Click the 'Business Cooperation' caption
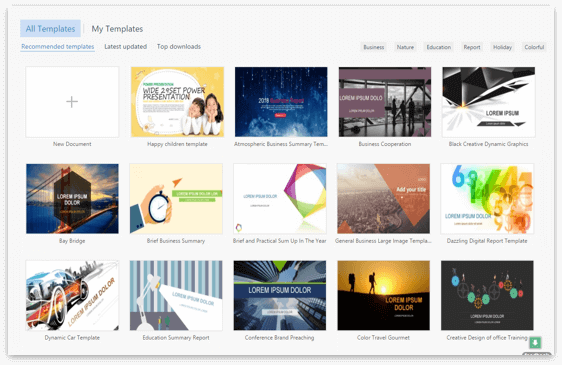Screen dimensions: 562x365 point(385,144)
